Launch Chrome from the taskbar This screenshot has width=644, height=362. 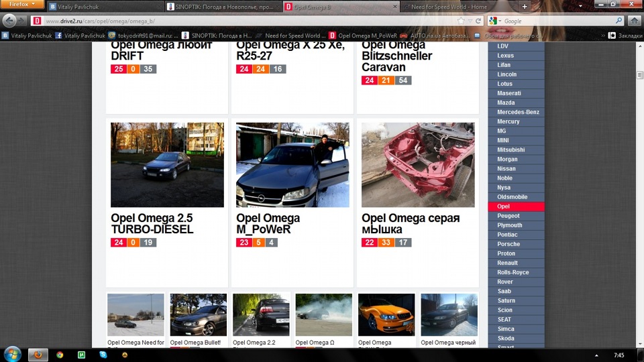[x=60, y=355]
